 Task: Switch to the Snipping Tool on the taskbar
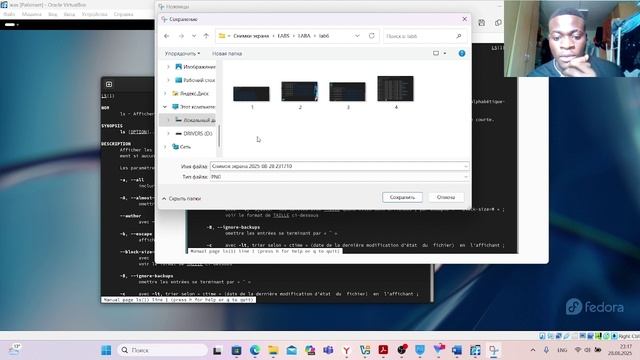[x=493, y=350]
